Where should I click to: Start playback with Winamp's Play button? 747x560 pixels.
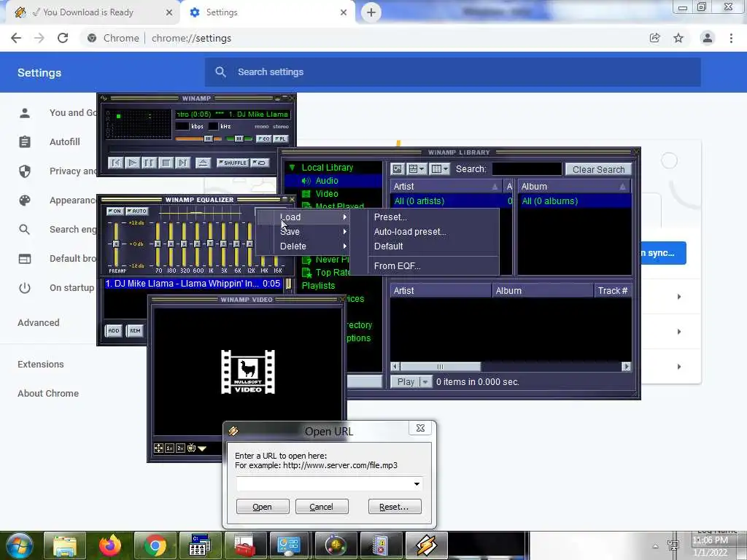tap(133, 163)
